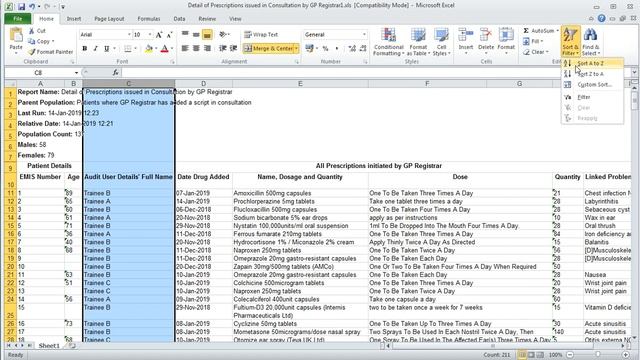Click the Undo arrow icon
This screenshot has height=360, width=640.
tap(32, 6)
